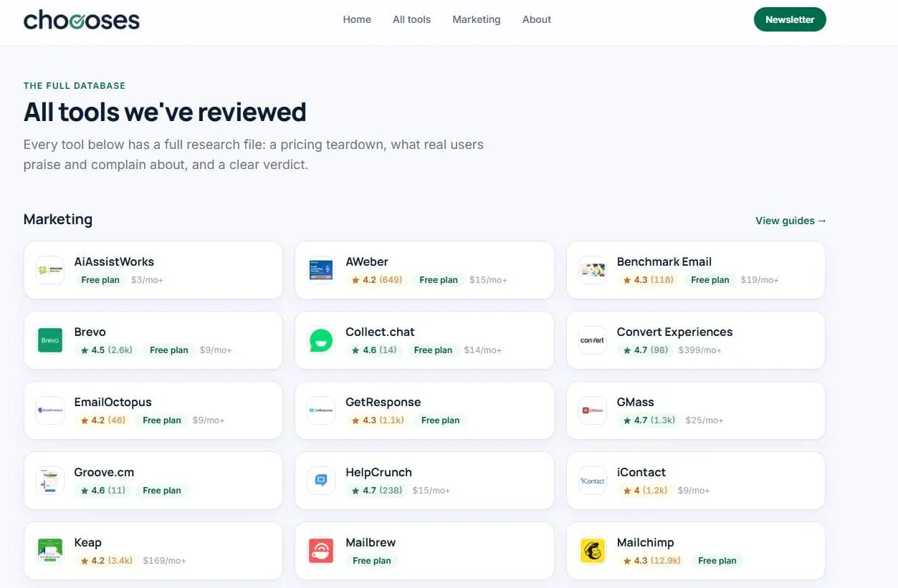
Task: Click the Brevo Free plan badge
Action: (x=169, y=350)
